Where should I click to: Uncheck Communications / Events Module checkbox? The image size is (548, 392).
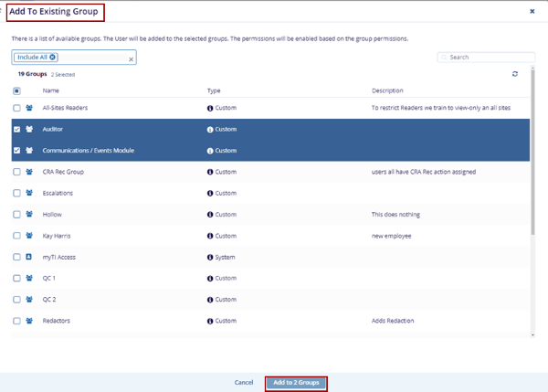click(x=16, y=151)
